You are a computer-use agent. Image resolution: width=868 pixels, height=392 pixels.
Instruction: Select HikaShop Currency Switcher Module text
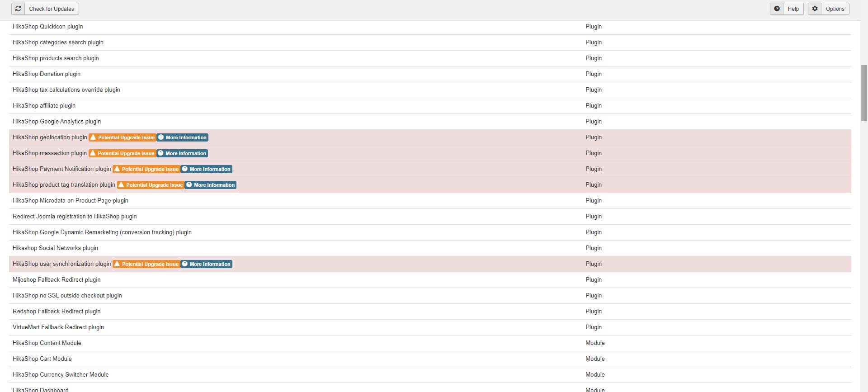point(61,375)
